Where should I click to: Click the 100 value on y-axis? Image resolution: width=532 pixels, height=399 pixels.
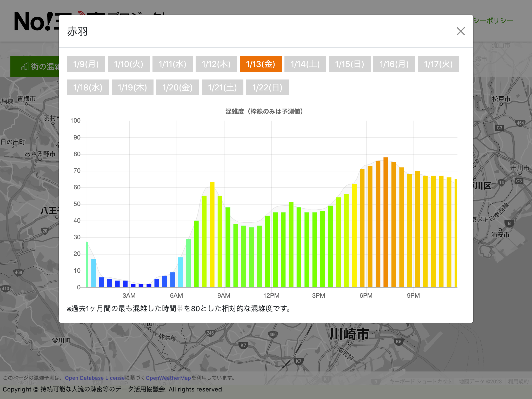(75, 121)
